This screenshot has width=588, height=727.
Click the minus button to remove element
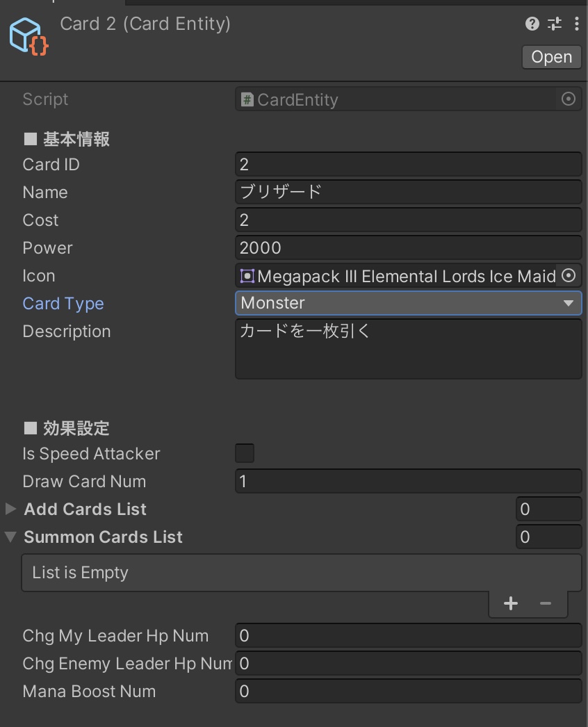pyautogui.click(x=546, y=603)
